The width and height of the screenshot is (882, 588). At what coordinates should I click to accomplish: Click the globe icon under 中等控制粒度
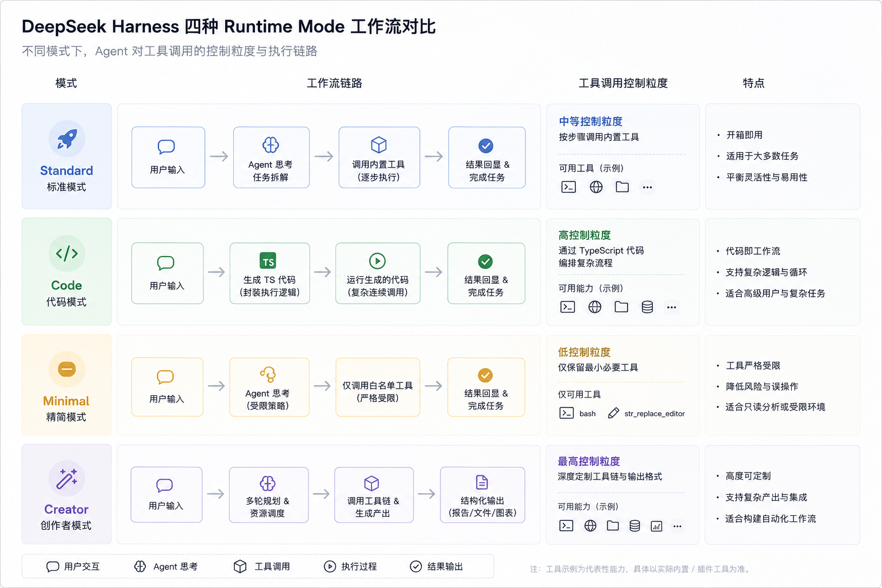[596, 187]
